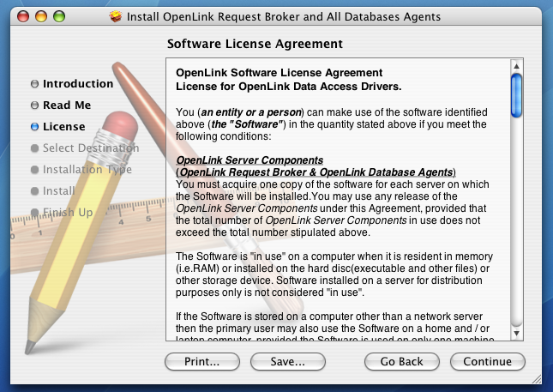Click the Finish Up step
The width and height of the screenshot is (553, 392).
tap(68, 212)
